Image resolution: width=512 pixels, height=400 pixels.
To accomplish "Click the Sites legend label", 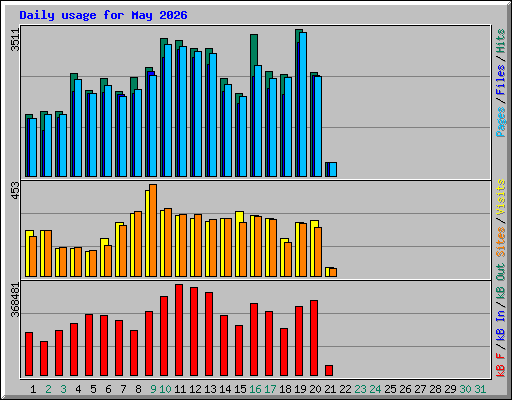I will pos(500,242).
